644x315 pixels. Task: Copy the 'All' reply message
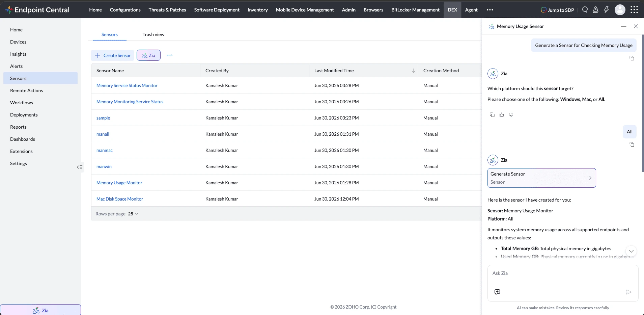(632, 145)
